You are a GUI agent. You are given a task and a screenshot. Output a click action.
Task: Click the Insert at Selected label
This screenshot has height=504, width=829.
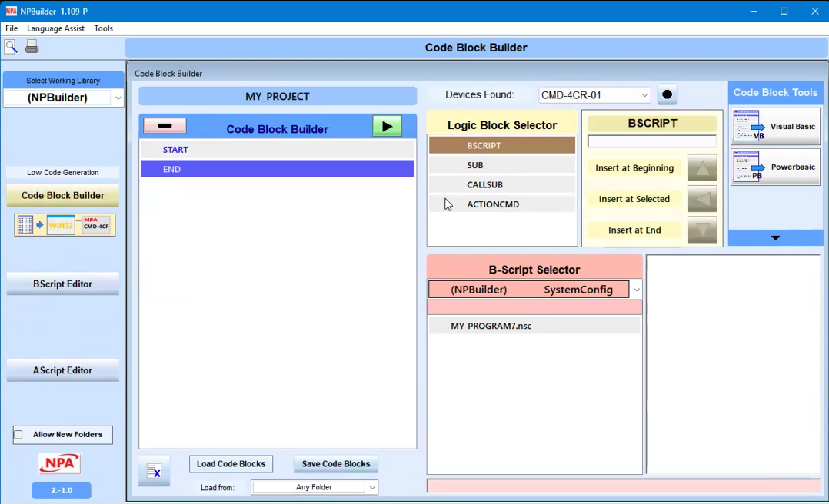coord(634,199)
